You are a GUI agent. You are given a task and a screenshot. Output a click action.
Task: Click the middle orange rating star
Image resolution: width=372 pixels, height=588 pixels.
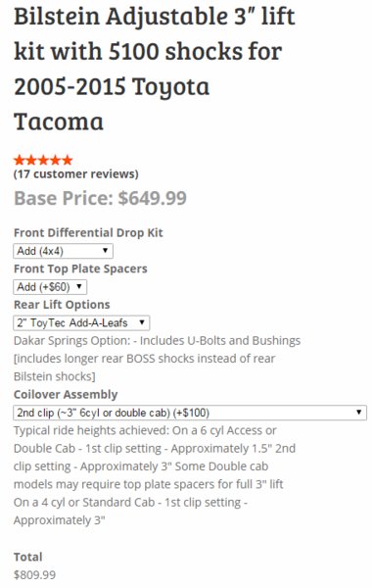coord(43,161)
